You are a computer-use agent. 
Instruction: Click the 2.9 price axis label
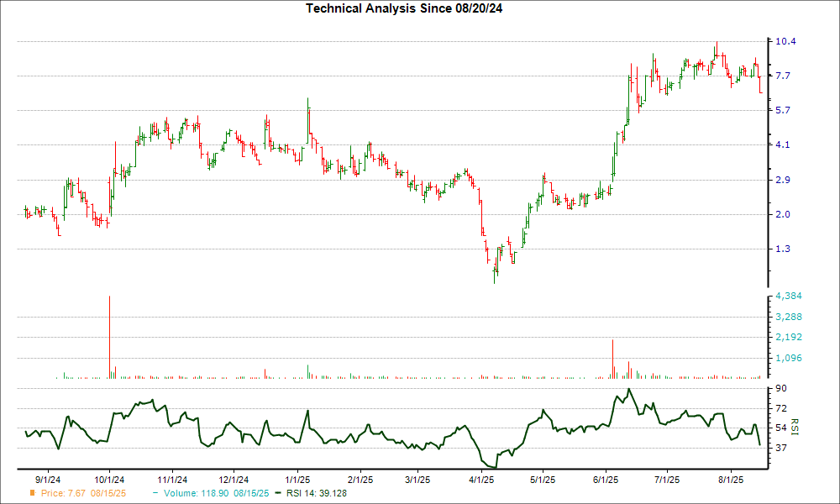pos(783,180)
